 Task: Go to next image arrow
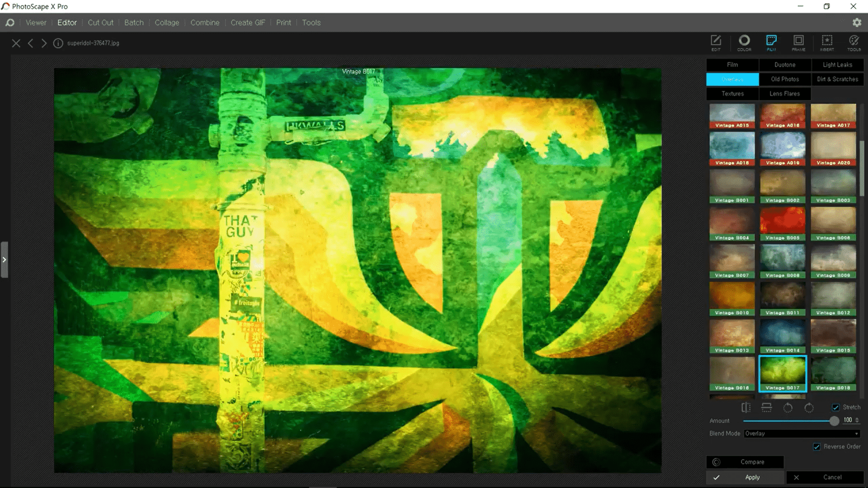(44, 43)
